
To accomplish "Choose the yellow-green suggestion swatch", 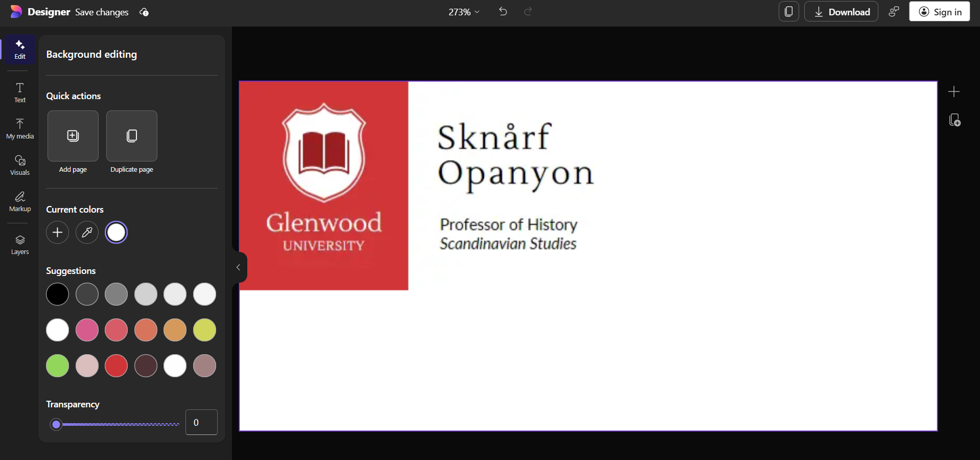I will [x=205, y=330].
